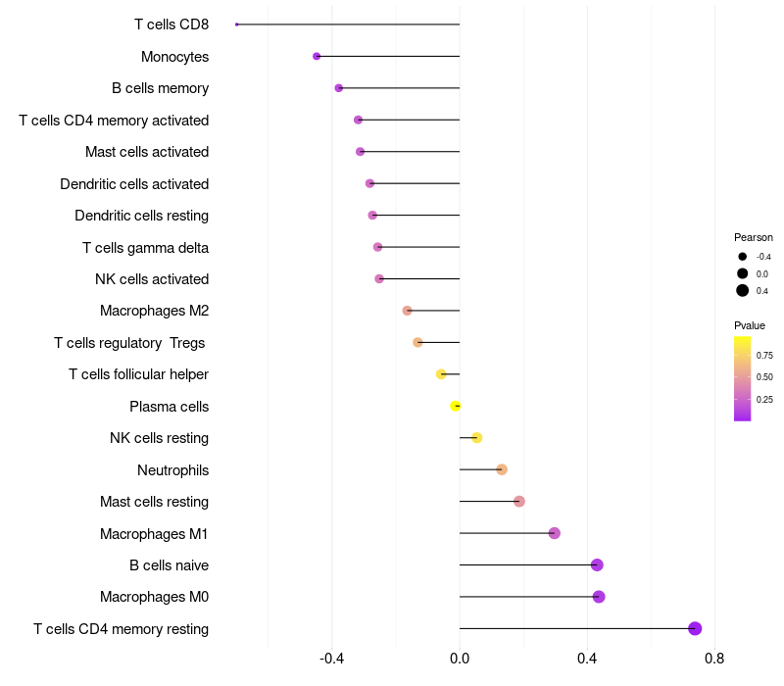
Task: Click the Mast cells resting dot
Action: point(519,502)
